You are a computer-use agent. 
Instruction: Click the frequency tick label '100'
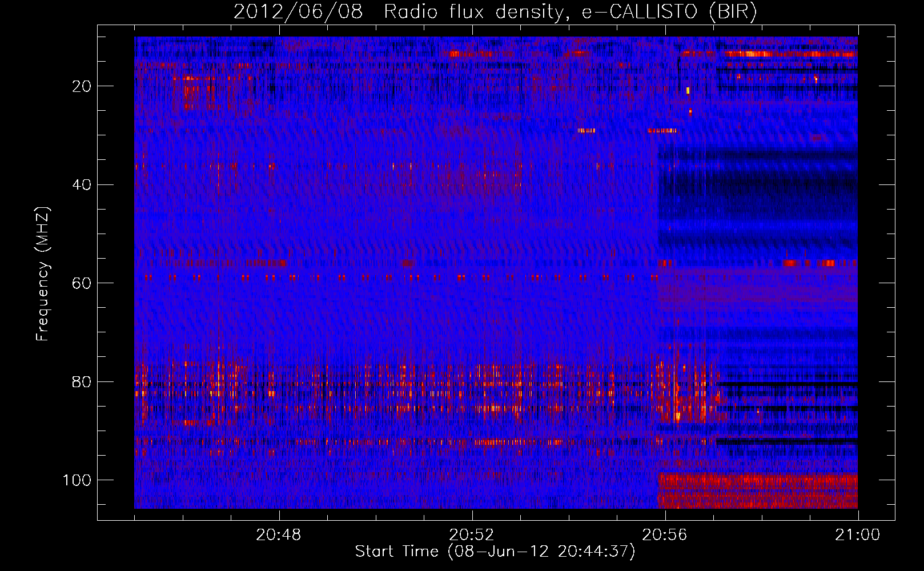tap(77, 480)
